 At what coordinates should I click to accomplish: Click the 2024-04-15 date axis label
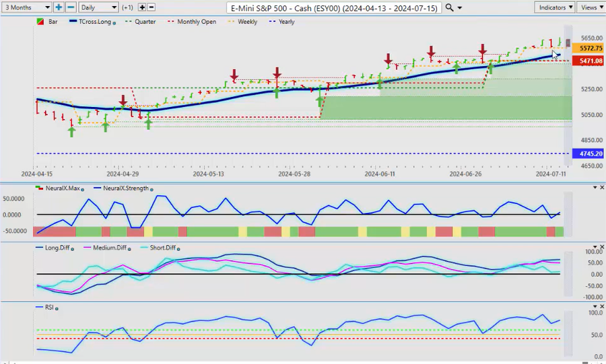click(37, 174)
